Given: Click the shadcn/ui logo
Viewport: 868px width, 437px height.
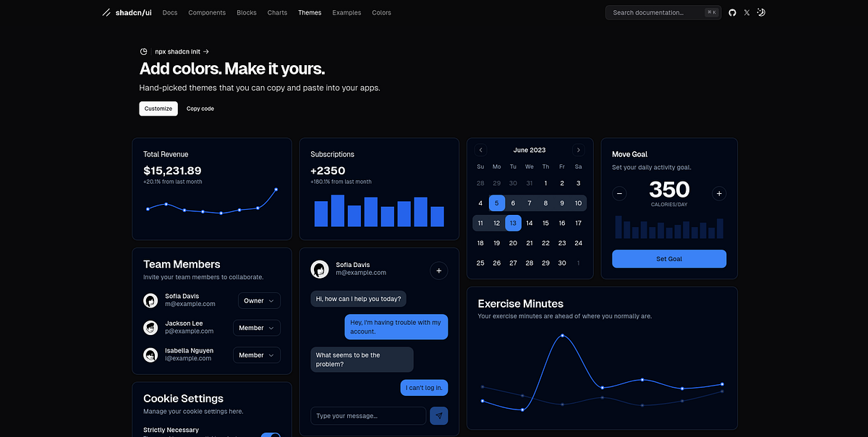Looking at the screenshot, I should click(127, 12).
